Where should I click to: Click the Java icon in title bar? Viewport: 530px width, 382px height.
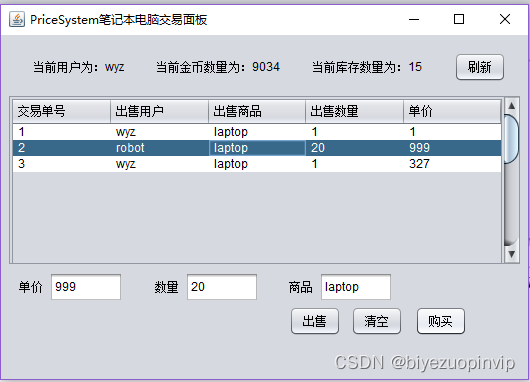[17, 19]
